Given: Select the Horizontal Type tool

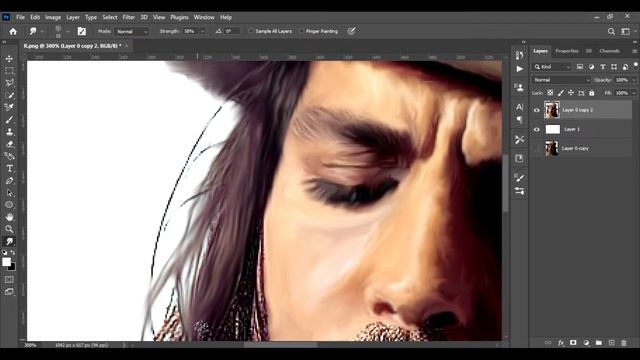Looking at the screenshot, I should click(9, 168).
